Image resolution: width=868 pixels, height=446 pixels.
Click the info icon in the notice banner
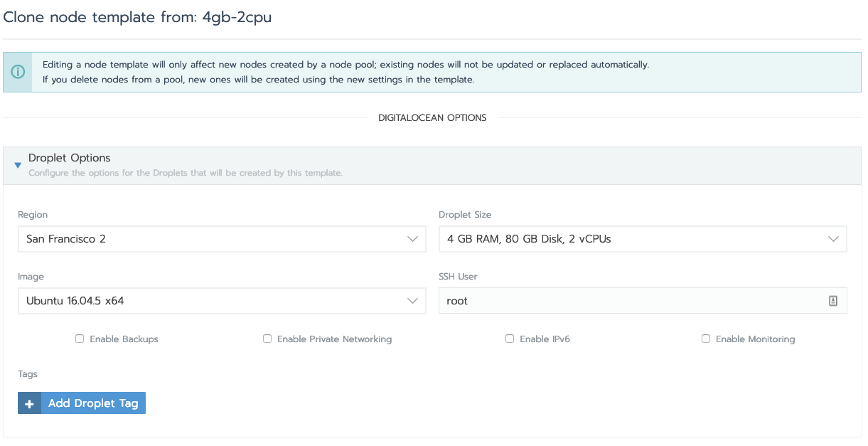tap(18, 72)
